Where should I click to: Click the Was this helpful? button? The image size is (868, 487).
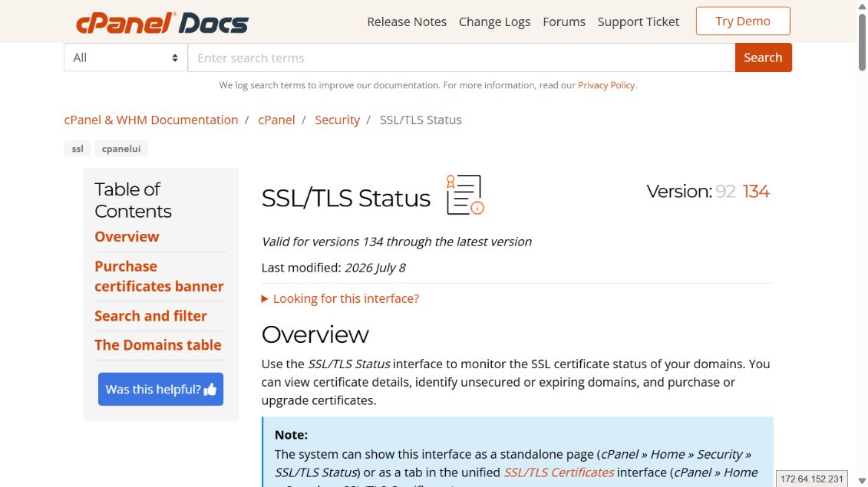[x=160, y=389]
